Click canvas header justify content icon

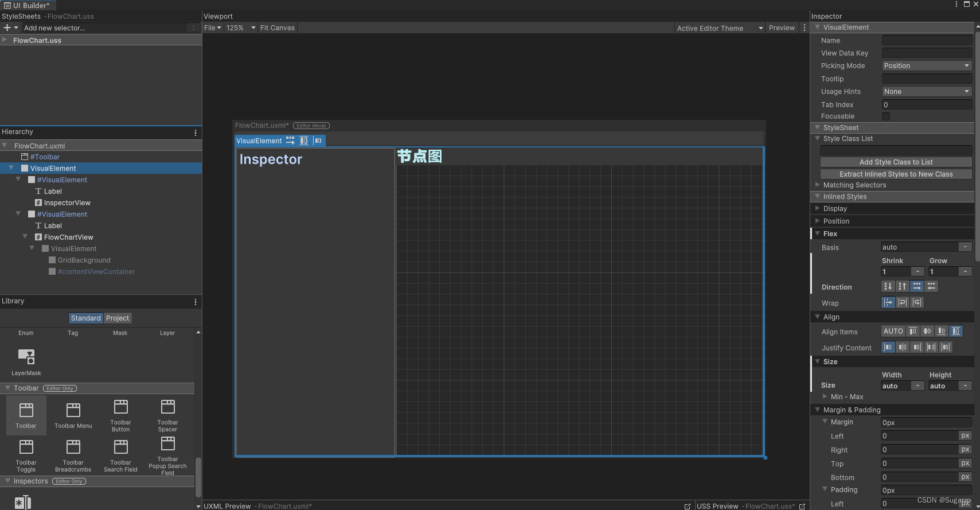(x=318, y=141)
